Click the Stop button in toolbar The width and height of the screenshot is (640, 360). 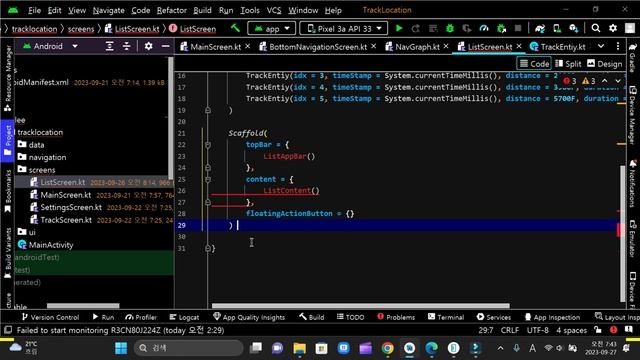(518, 28)
